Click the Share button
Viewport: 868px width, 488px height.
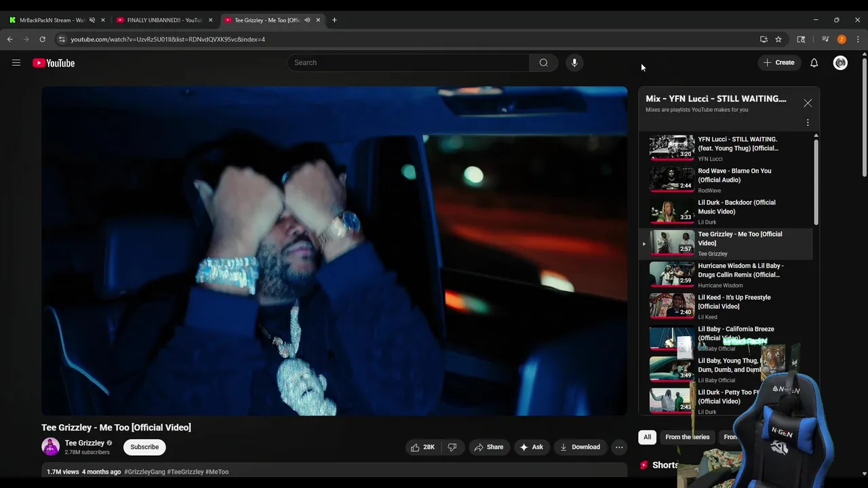click(x=488, y=447)
